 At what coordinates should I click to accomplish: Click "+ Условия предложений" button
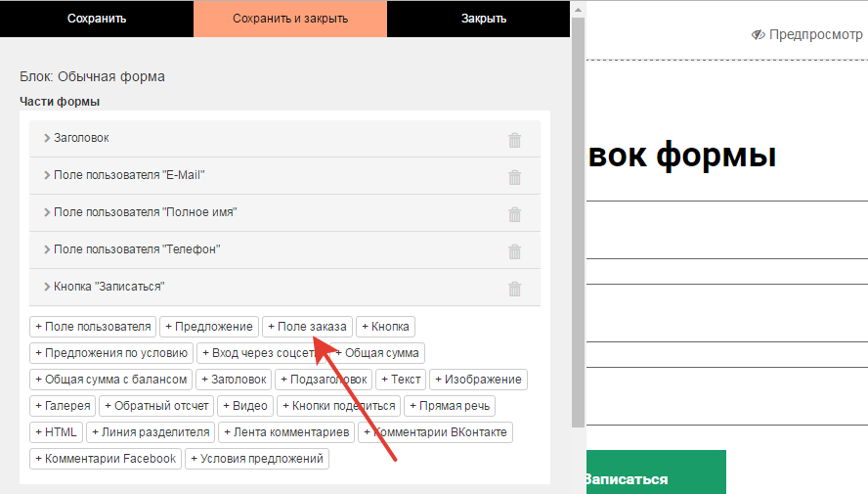tap(257, 459)
